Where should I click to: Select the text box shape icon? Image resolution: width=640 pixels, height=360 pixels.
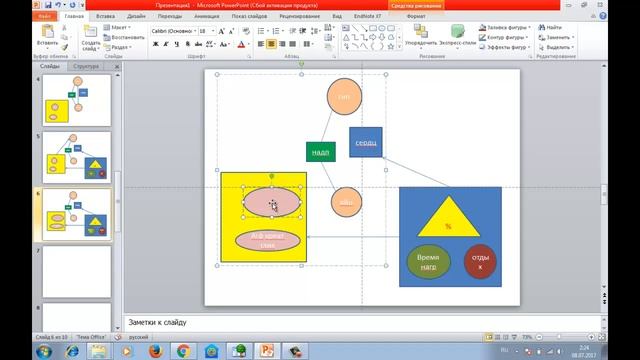pos(346,28)
